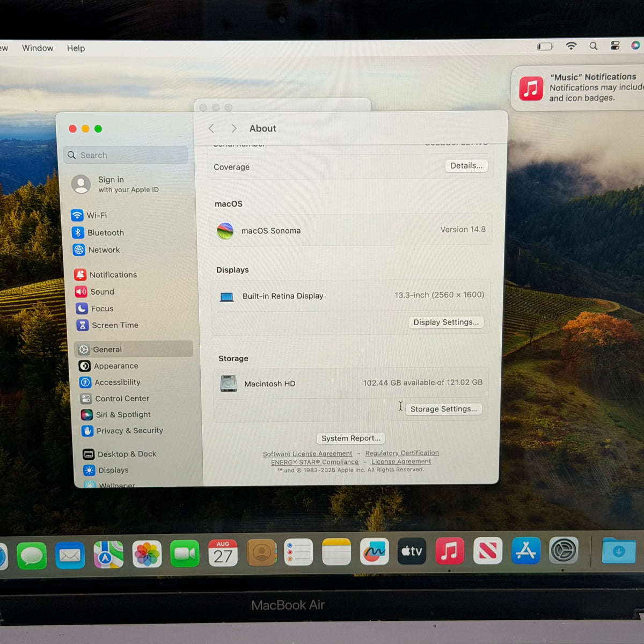Click 102.44 GB available of 121.02 GB
The width and height of the screenshot is (644, 644).
point(423,383)
